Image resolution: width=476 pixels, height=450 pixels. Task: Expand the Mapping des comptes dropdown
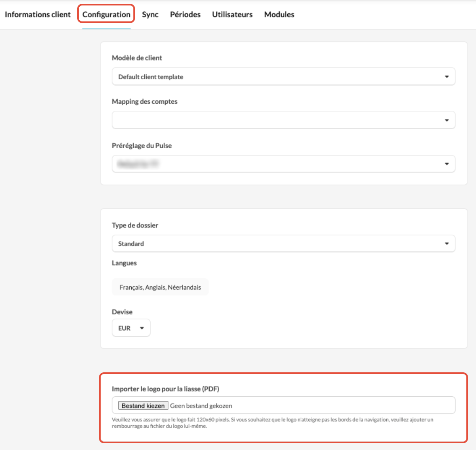click(x=284, y=120)
